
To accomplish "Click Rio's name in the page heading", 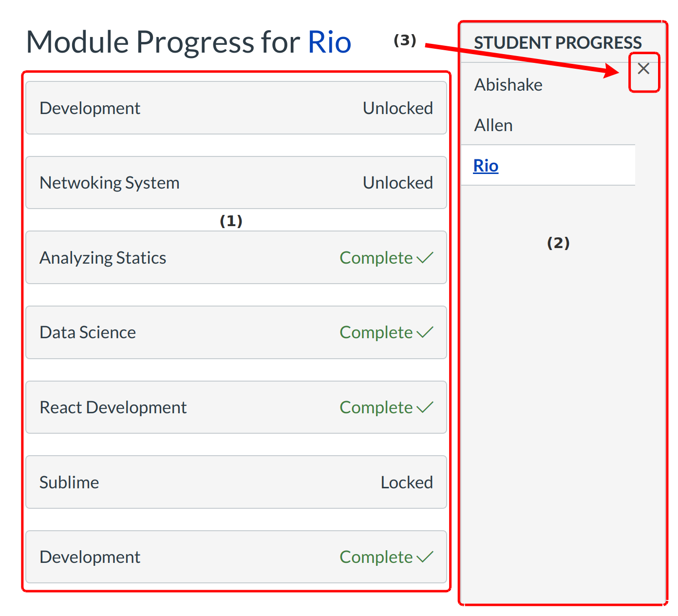I will point(329,42).
